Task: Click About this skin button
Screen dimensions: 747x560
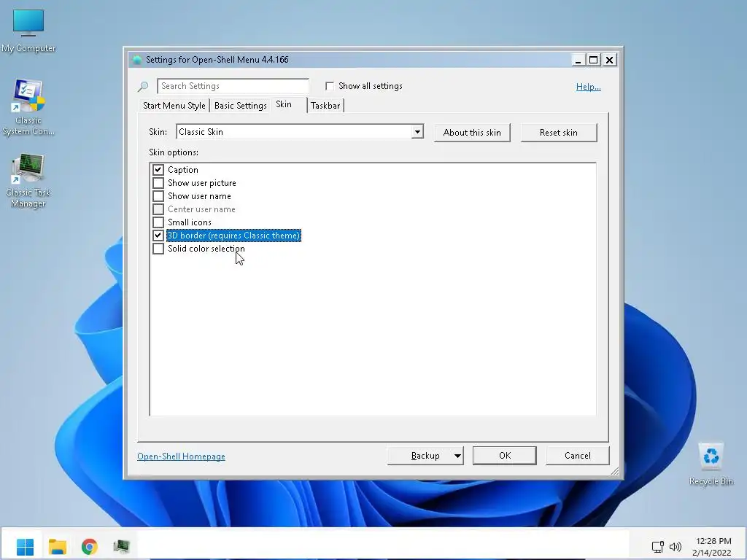Action: [472, 133]
